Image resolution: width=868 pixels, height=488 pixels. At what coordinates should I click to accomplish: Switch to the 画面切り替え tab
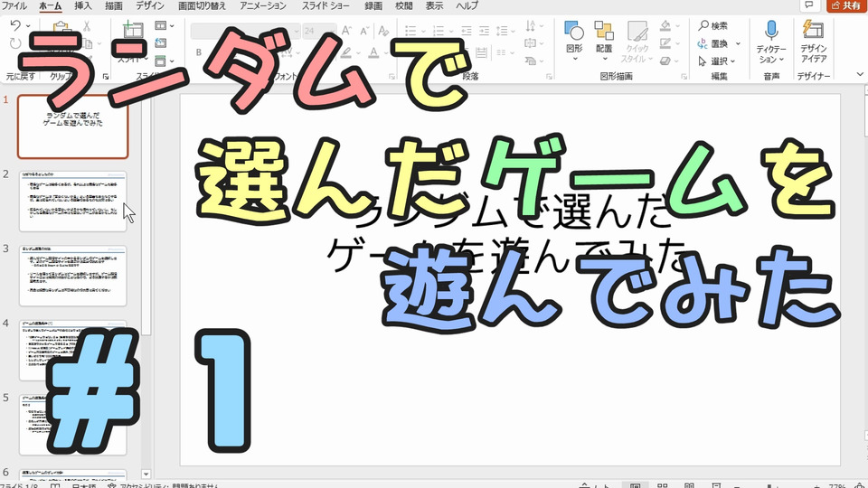pos(202,5)
